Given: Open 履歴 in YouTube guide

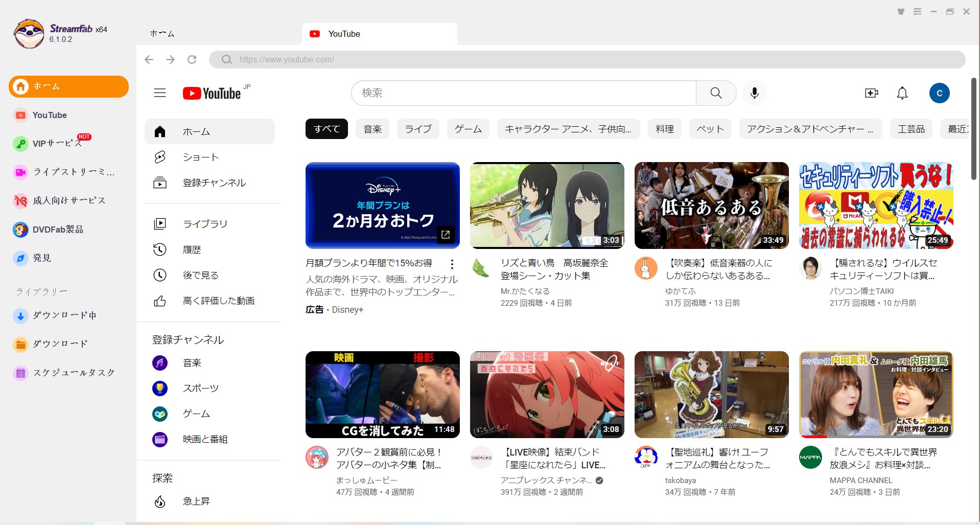Looking at the screenshot, I should click(x=209, y=249).
